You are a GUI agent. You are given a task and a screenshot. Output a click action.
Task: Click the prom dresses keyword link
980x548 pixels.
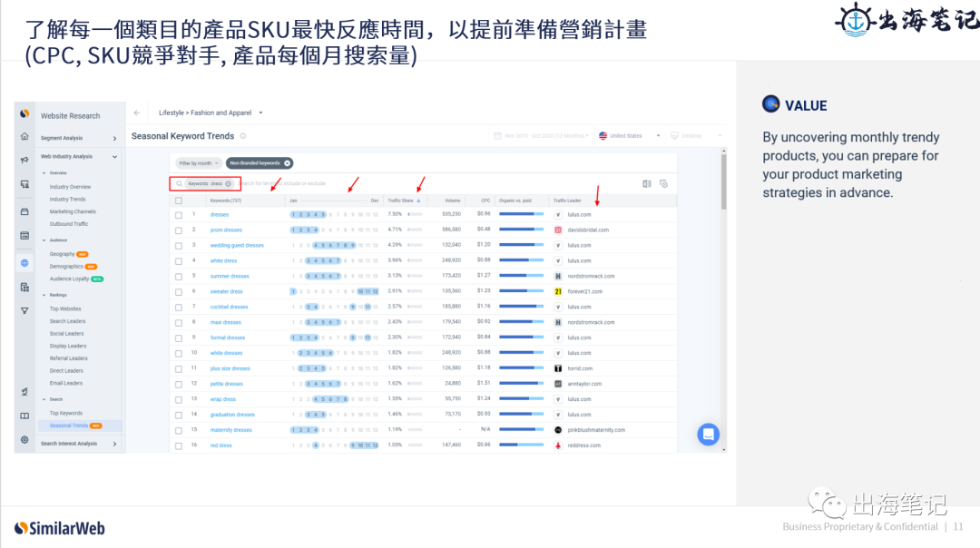227,230
